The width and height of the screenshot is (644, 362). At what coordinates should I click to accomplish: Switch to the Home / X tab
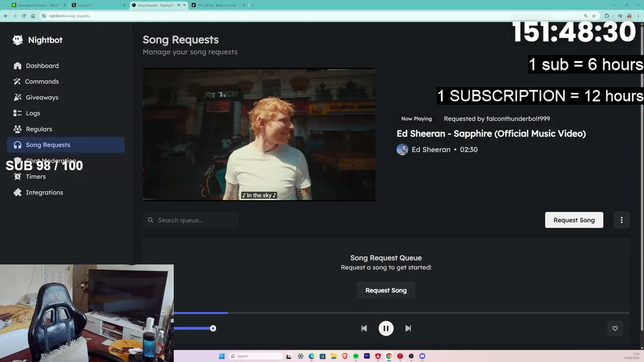tap(98, 5)
